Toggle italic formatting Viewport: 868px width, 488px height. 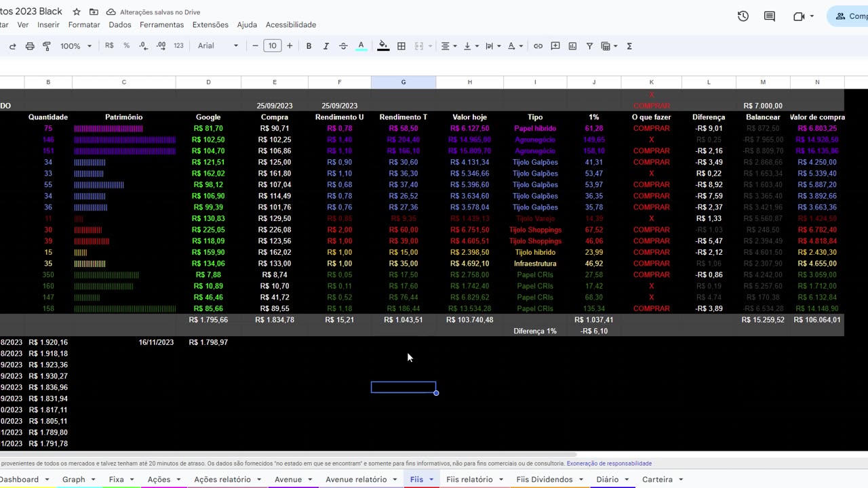point(325,46)
